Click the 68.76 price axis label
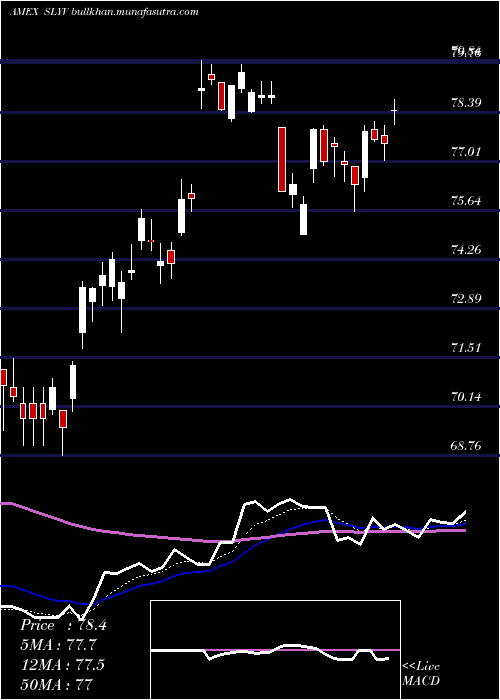This screenshot has height=700, width=500. 466,446
